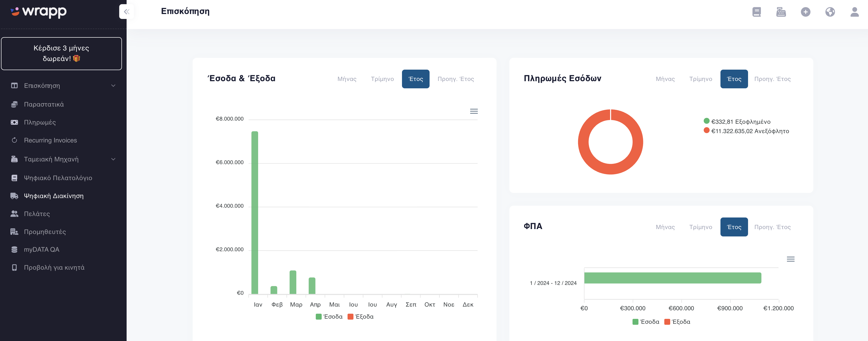Select Προηγ. Έτος in the ΦΠΑ card
Screen dimensions: 868x341
coord(772,227)
